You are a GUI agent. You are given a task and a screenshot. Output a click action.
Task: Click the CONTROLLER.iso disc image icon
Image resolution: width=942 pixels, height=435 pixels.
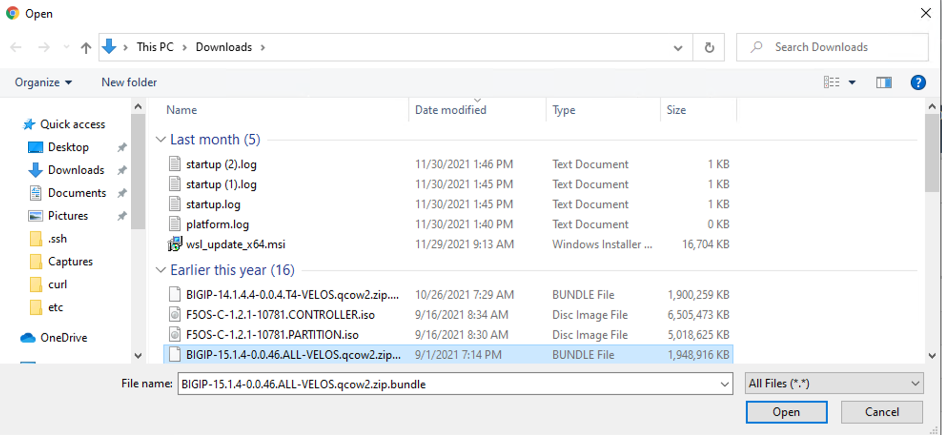174,315
